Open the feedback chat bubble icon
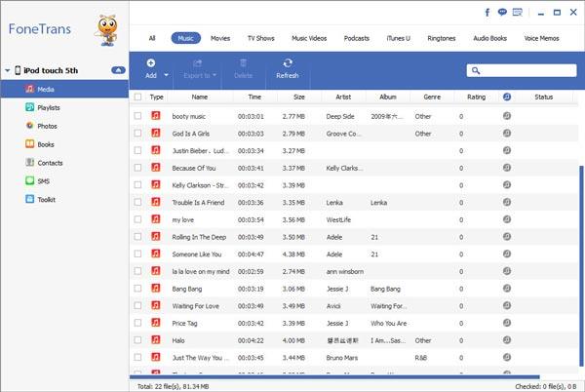Screen dimensions: 585x392 pyautogui.click(x=502, y=13)
